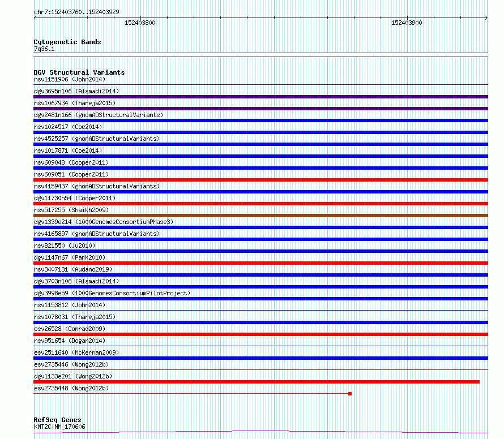Select esv2735446 (Wong2012b) label
This screenshot has width=504, height=439.
(x=71, y=364)
